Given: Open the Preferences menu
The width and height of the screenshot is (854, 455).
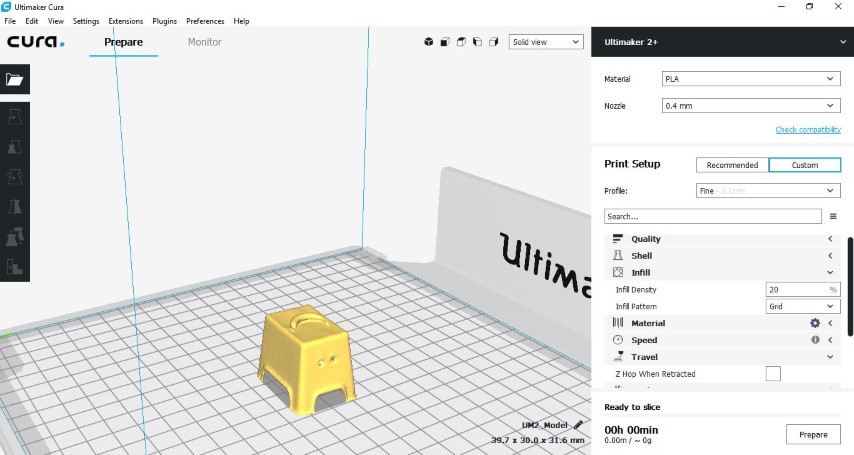Looking at the screenshot, I should pos(205,21).
